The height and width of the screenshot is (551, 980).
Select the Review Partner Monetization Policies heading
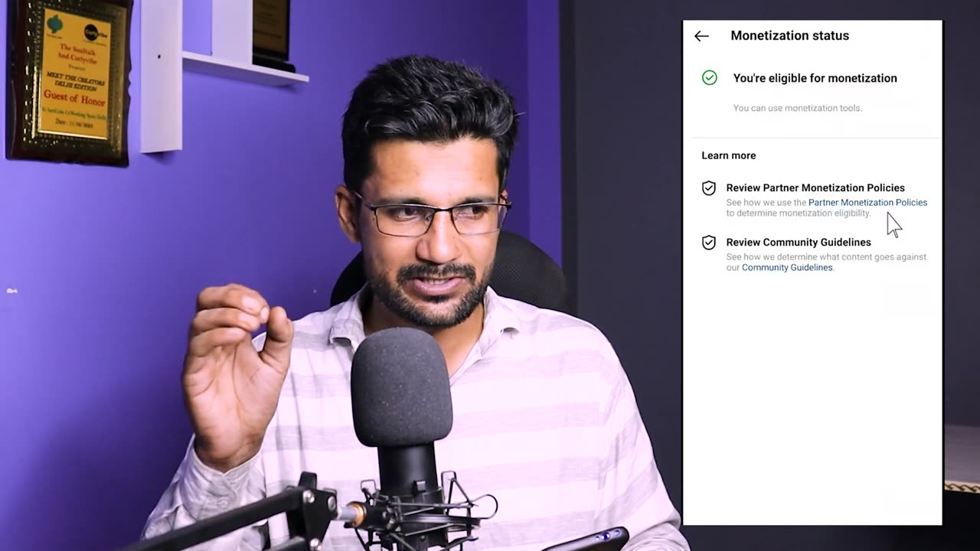[815, 187]
